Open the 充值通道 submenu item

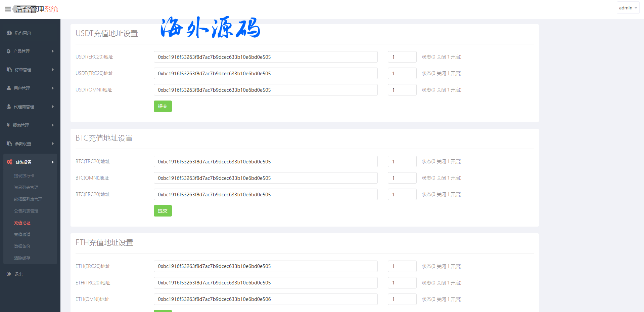tap(22, 235)
